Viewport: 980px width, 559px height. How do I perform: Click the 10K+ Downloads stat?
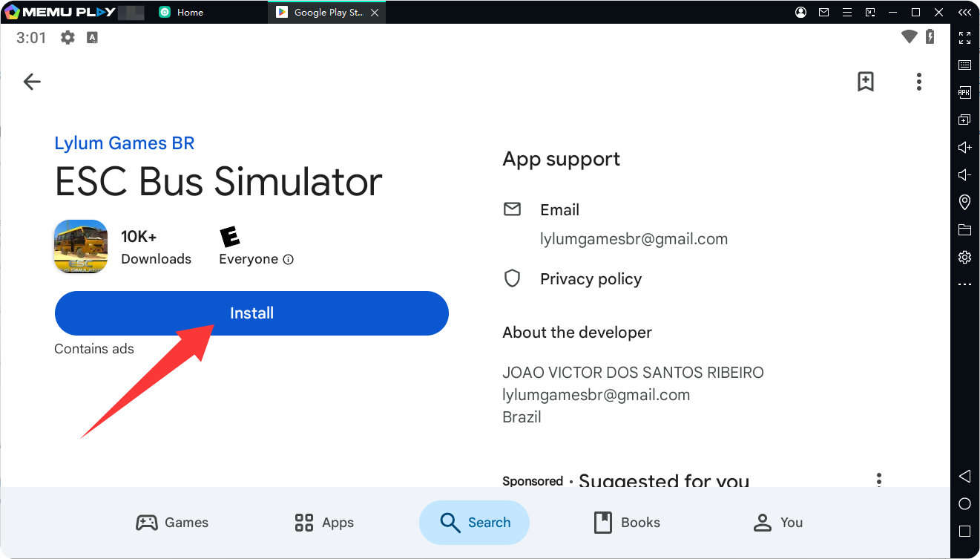click(156, 247)
